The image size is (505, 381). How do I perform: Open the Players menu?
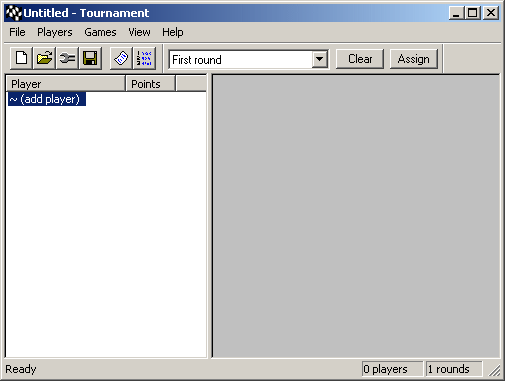point(55,32)
